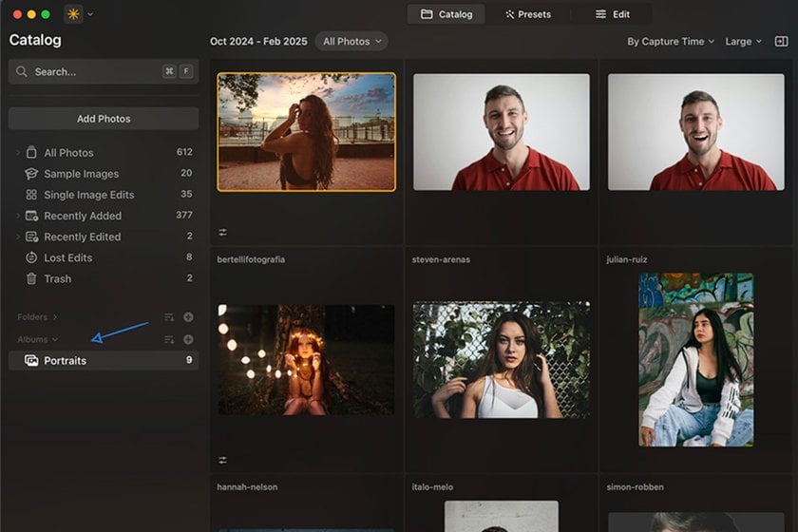Toggle the side panel layout icon

(781, 41)
